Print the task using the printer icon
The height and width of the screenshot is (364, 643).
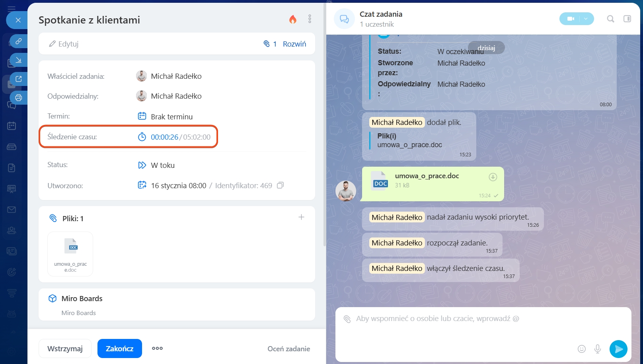coord(18,97)
